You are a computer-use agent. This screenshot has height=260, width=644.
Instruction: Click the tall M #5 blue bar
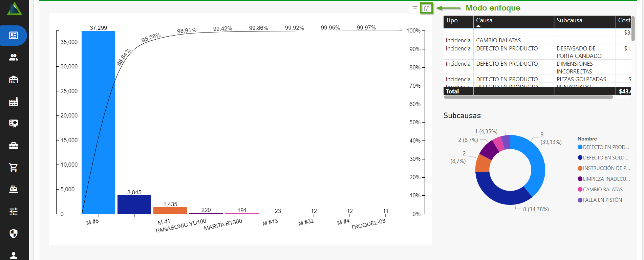(x=98, y=122)
